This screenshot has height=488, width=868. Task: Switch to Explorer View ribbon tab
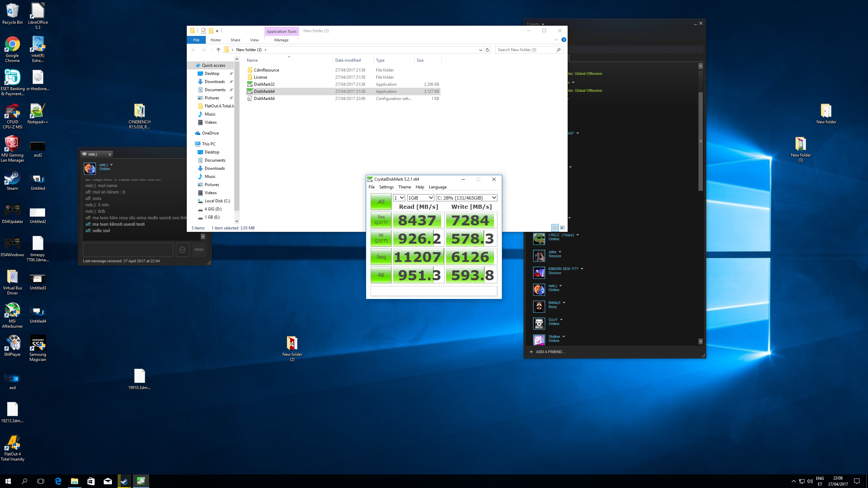[254, 40]
